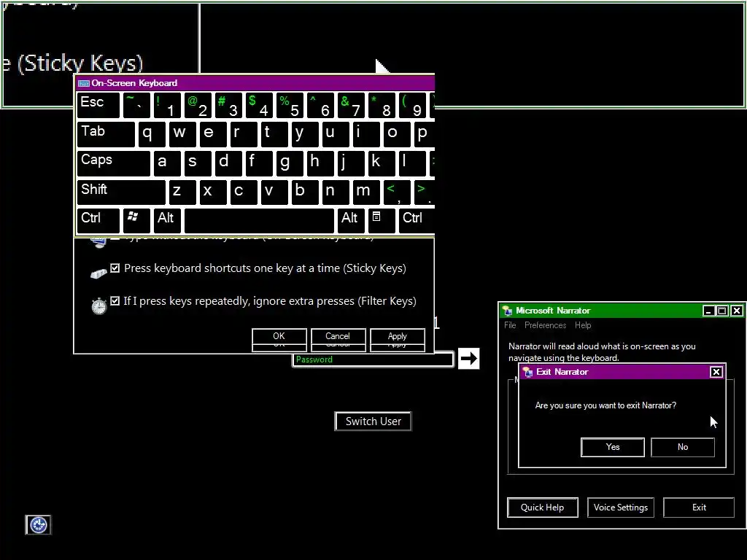Open Quick Help in Narrator
The width and height of the screenshot is (747, 560).
pyautogui.click(x=543, y=507)
